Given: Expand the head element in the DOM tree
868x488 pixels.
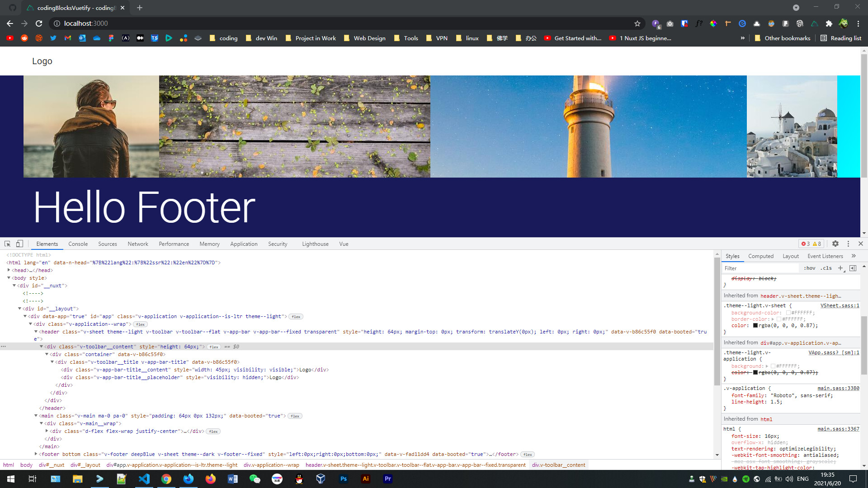Looking at the screenshot, I should pos(9,270).
